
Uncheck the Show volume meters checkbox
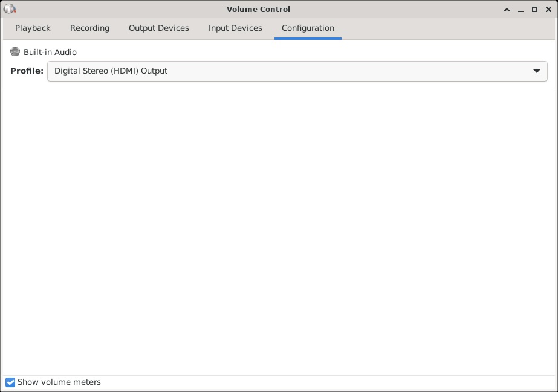[10, 382]
